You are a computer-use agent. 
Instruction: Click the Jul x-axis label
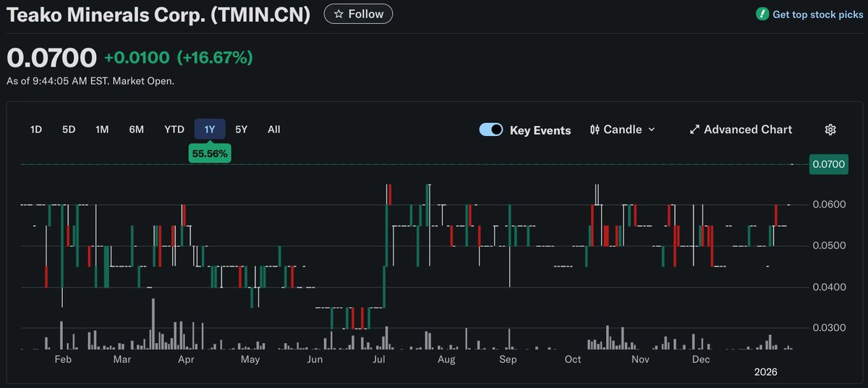point(378,359)
